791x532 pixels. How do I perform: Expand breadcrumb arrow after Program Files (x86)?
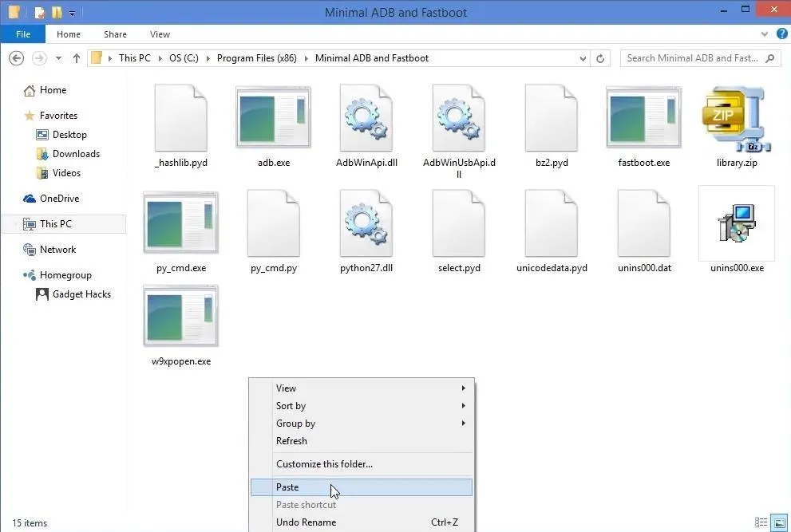(x=306, y=58)
